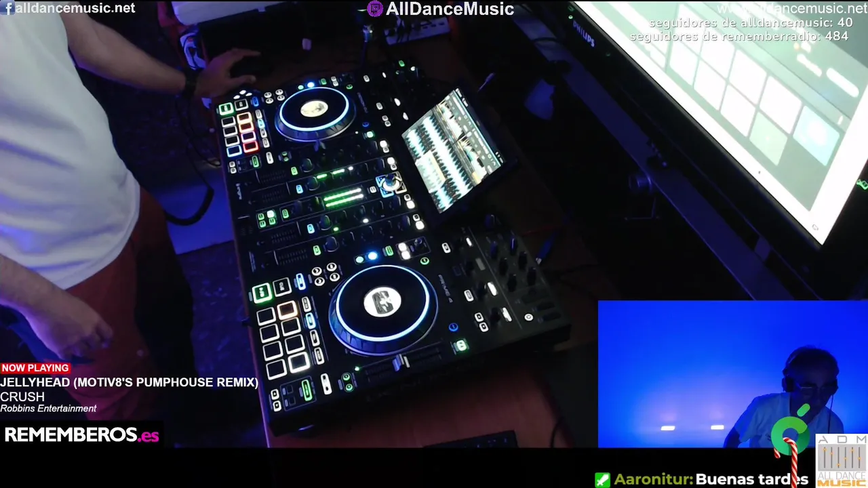Click the ADM All Dance Music logo

[x=842, y=460]
